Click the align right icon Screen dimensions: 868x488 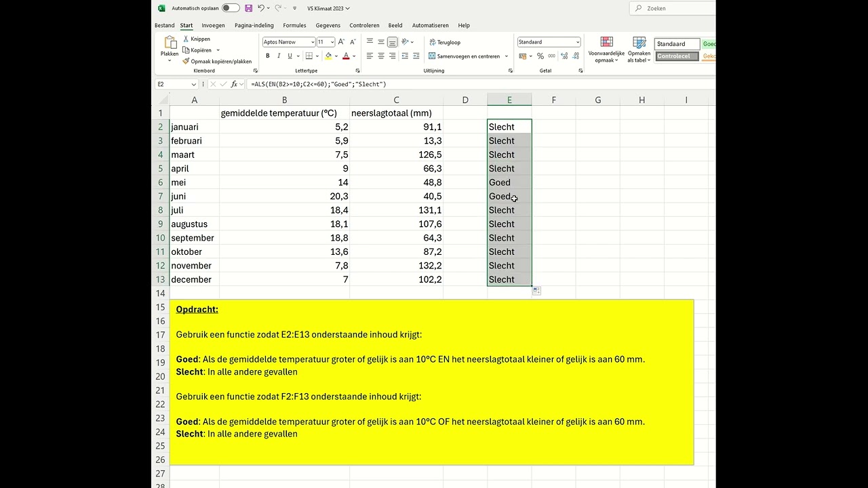393,56
